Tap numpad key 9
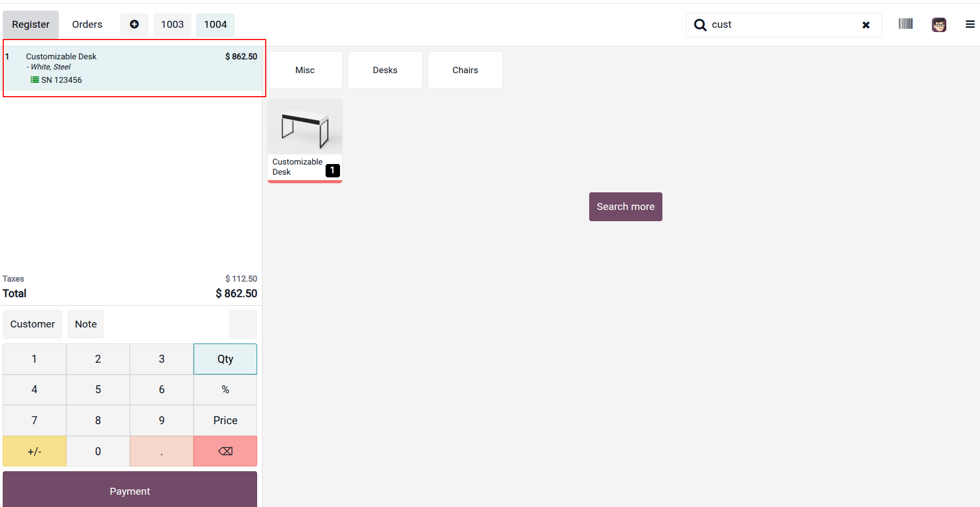Viewport: 980px width, 507px height. (161, 420)
